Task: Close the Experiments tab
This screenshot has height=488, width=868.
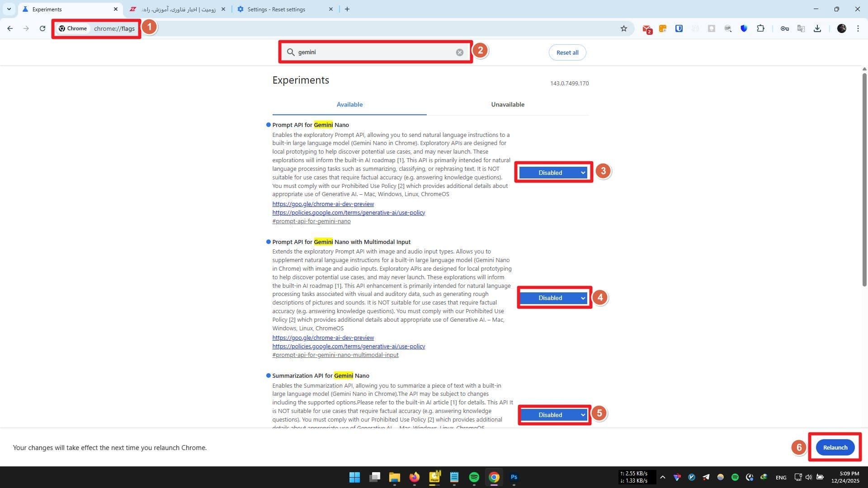Action: (116, 9)
